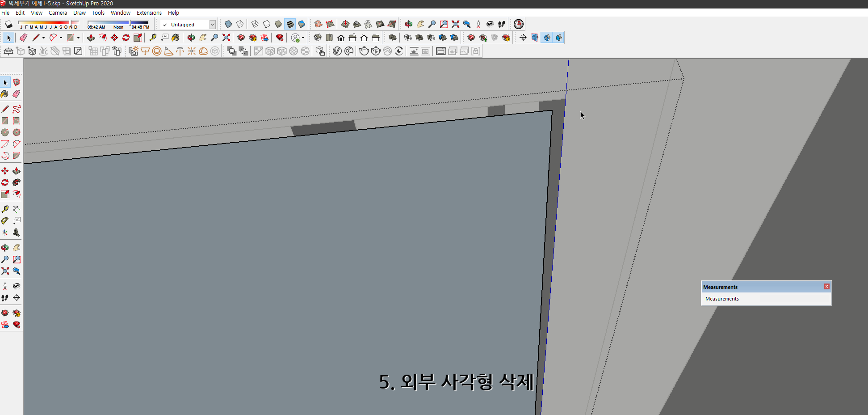This screenshot has height=415, width=868.
Task: Select the Protractor tool
Action: (5, 221)
